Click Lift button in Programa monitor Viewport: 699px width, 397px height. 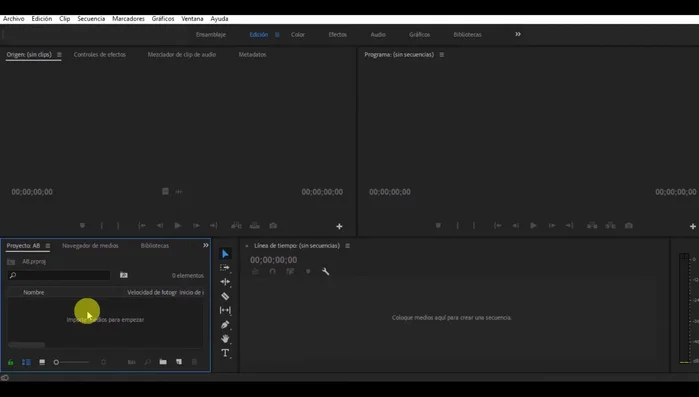point(592,225)
